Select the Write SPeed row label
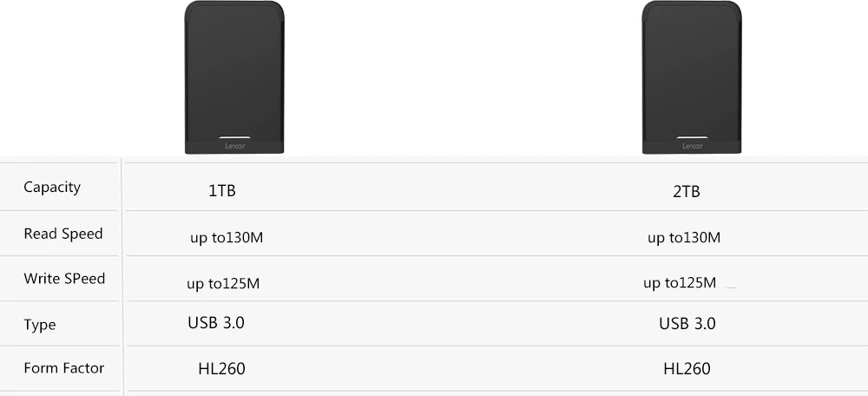The width and height of the screenshot is (868, 396). click(64, 278)
